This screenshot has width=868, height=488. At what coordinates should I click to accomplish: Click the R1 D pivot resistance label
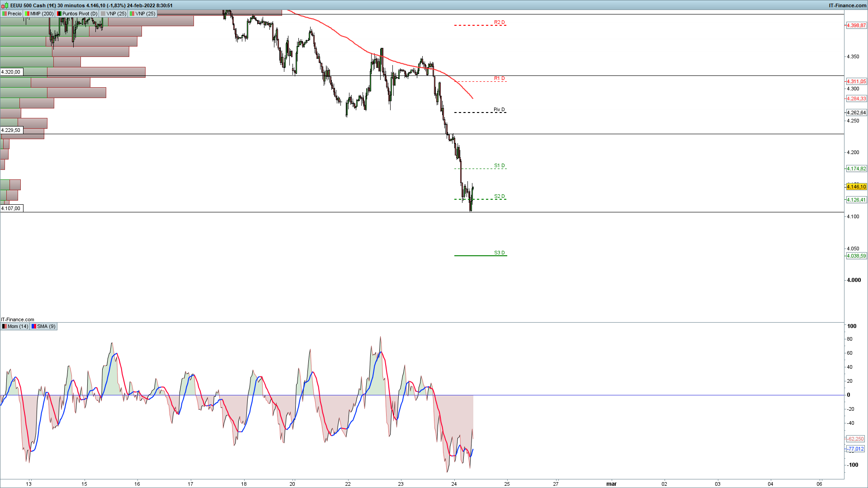[x=499, y=78]
